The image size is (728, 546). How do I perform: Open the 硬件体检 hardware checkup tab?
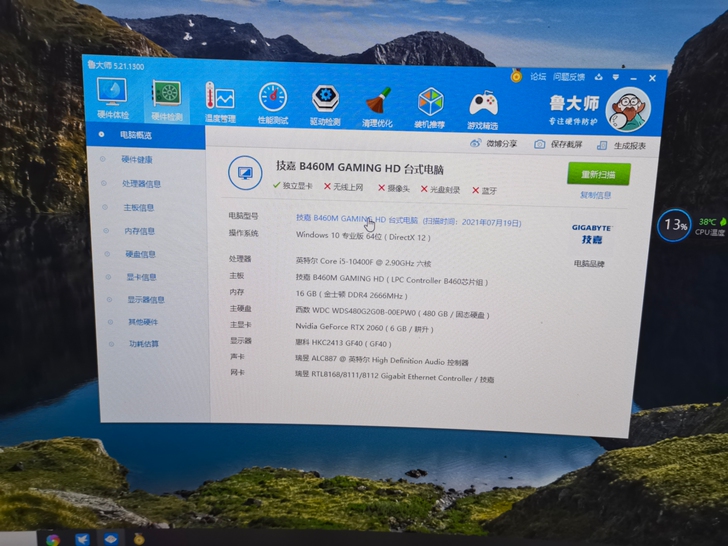pyautogui.click(x=112, y=99)
